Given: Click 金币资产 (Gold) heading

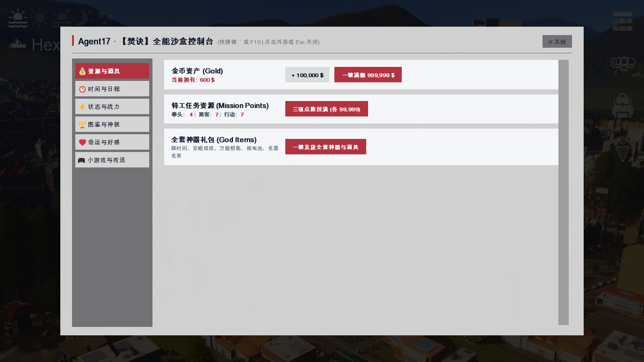Looking at the screenshot, I should 197,71.
